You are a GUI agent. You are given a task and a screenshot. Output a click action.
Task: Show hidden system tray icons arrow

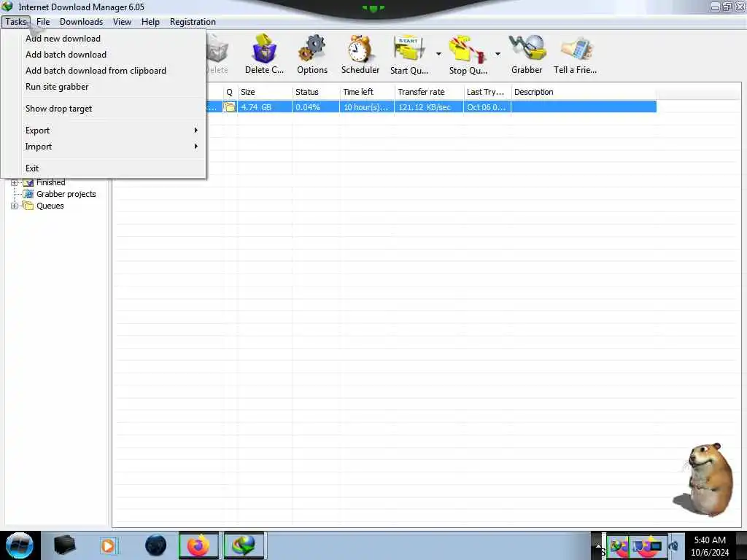tap(598, 545)
